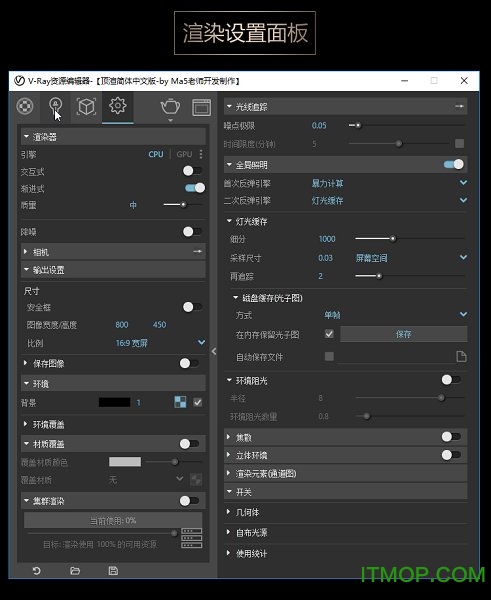Click the image width value 800
Screen dimensions: 491x600
point(122,325)
